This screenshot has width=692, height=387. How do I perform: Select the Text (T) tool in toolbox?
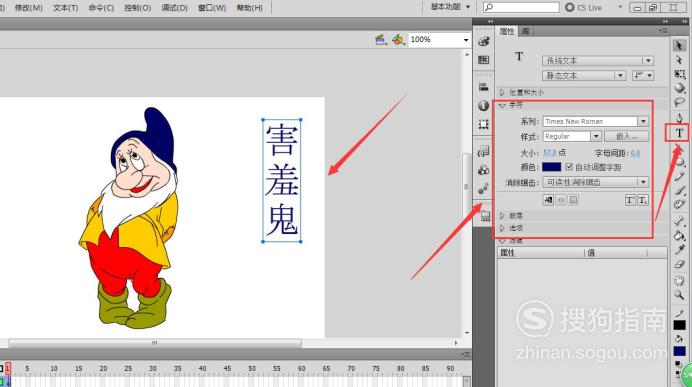[680, 133]
